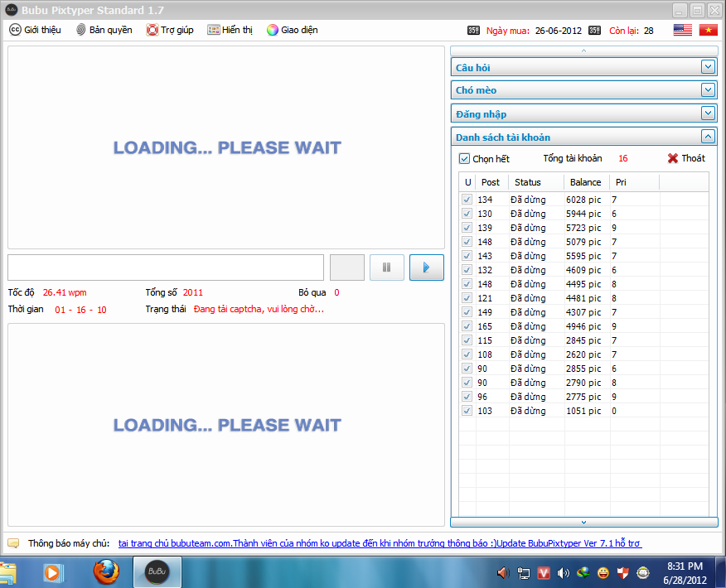Switch language to Vietnamese via Vietnam flag
This screenshot has height=588, width=726.
pos(708,30)
